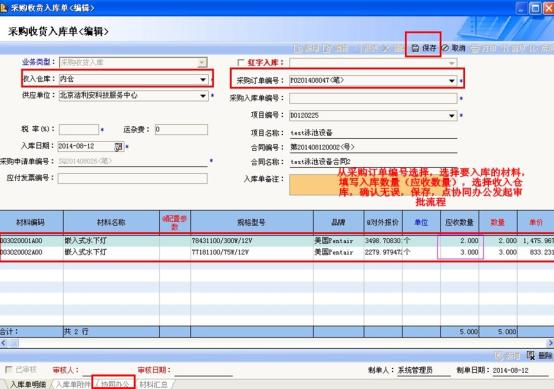
Task: Click the quote cell 2279.97947
Action: coord(383,252)
